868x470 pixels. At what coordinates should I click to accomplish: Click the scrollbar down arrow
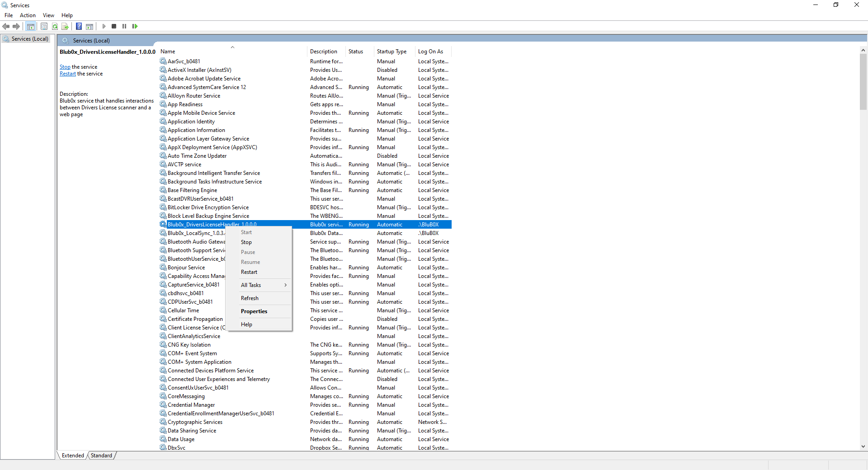click(x=863, y=446)
